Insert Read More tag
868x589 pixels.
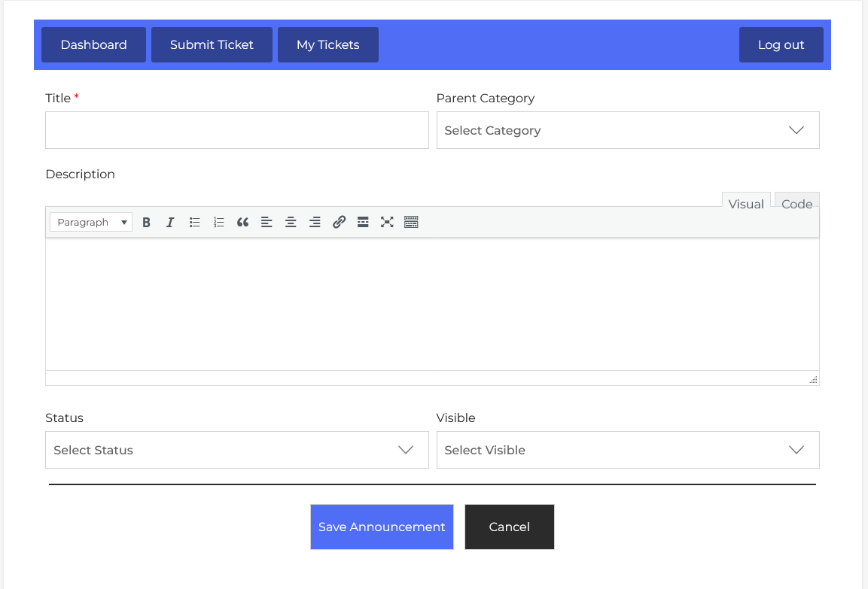point(363,222)
